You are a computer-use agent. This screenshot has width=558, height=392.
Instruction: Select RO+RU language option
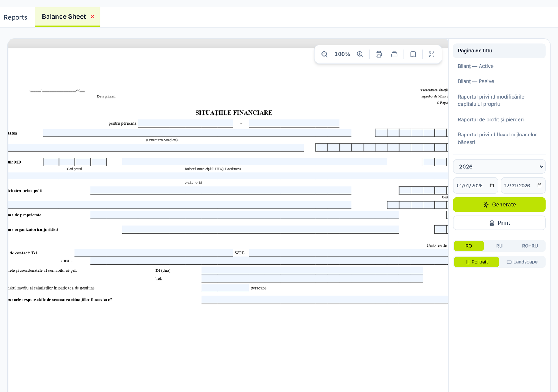click(530, 246)
